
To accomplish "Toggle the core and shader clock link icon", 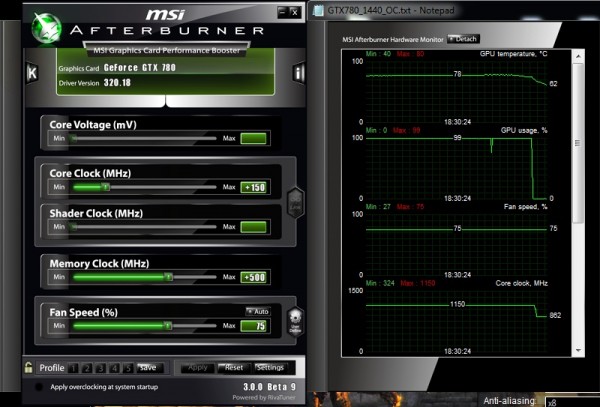I will (295, 203).
